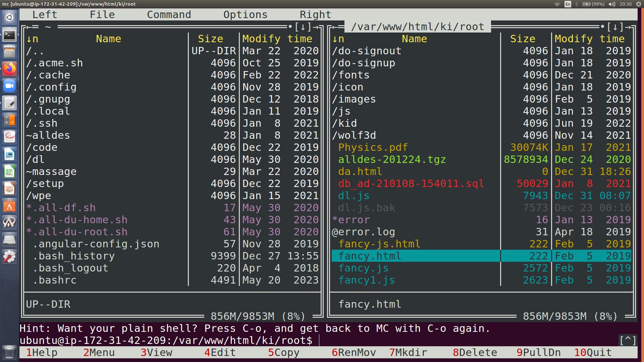Expand command history caret button

(x=628, y=341)
